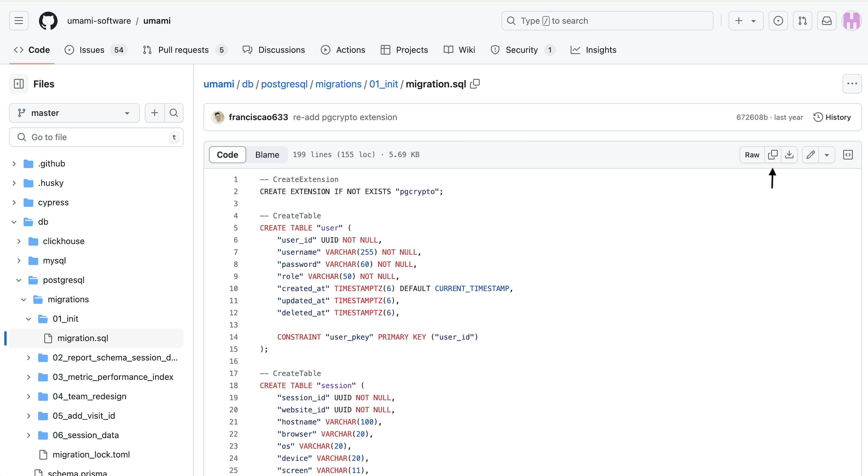Viewport: 868px width, 476px height.
Task: Expand the .github folder
Action: (x=14, y=164)
